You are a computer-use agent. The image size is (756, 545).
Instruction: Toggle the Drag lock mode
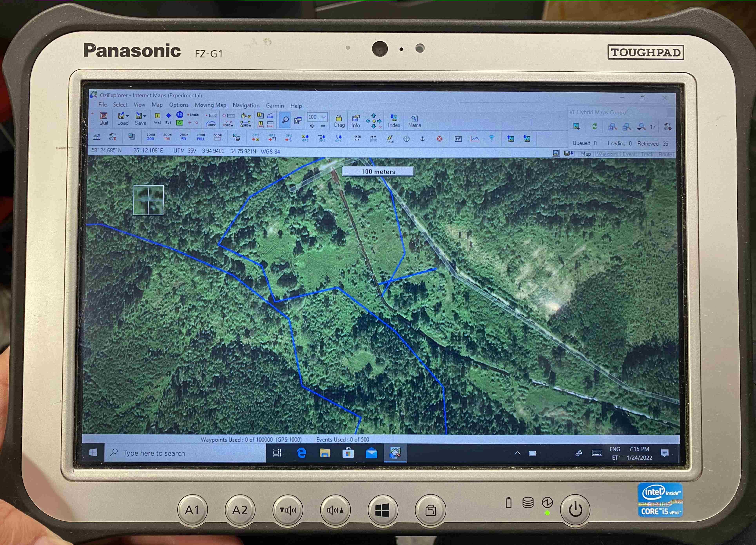pyautogui.click(x=339, y=121)
